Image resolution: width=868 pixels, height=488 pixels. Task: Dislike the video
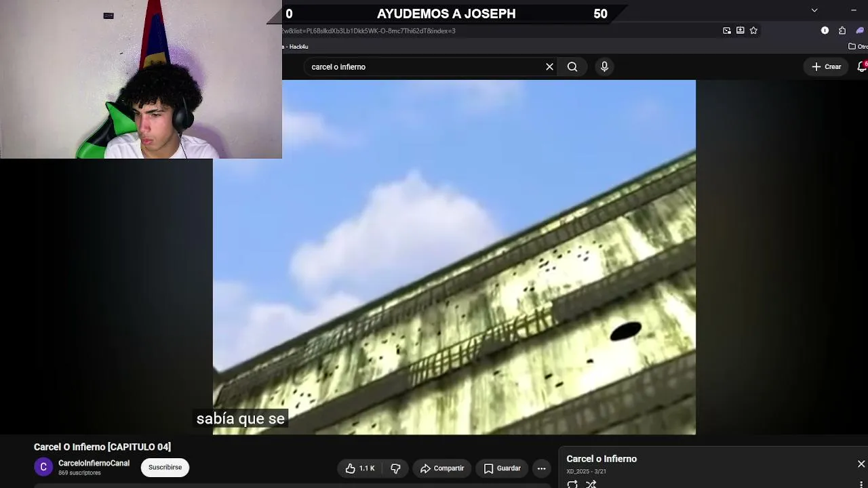395,468
